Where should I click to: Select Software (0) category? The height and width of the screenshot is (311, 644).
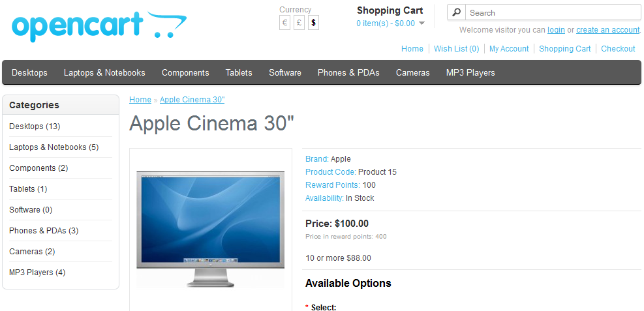tap(31, 210)
